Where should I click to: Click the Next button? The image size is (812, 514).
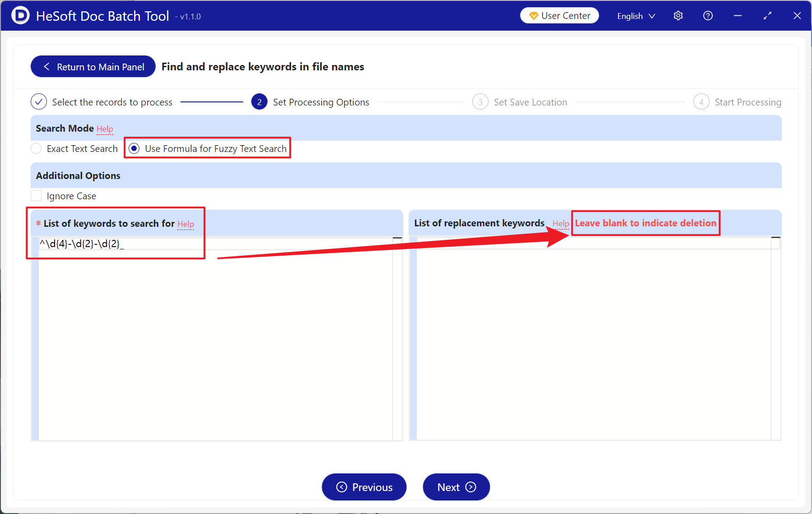click(x=456, y=487)
